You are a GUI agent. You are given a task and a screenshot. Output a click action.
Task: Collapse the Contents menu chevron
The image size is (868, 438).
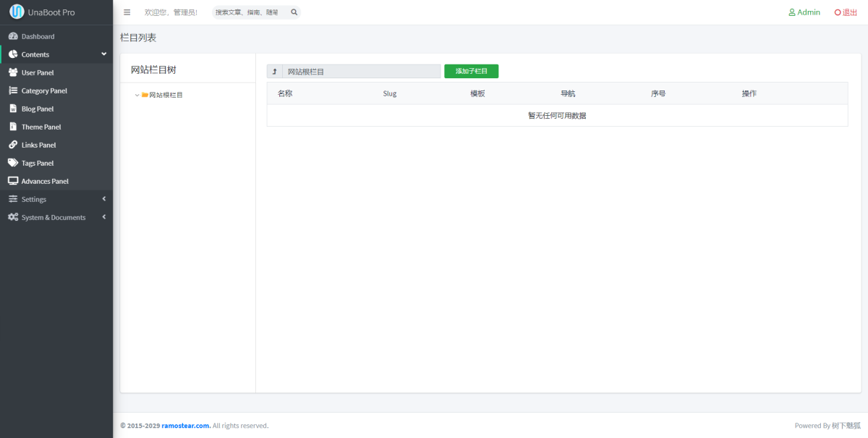tap(103, 54)
